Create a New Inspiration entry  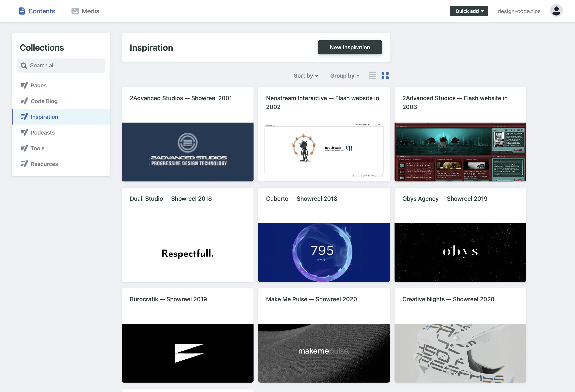pos(349,47)
